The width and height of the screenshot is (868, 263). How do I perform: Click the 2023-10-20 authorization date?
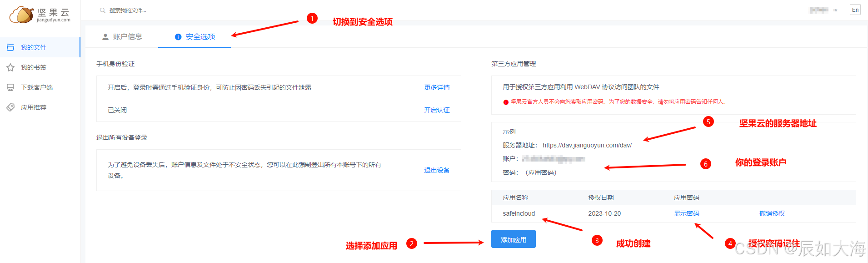pos(604,213)
